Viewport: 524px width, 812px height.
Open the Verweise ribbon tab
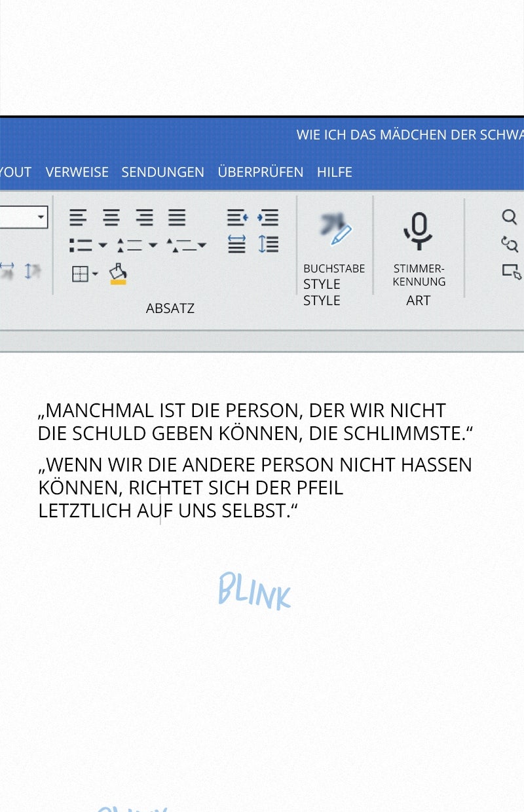coord(77,172)
